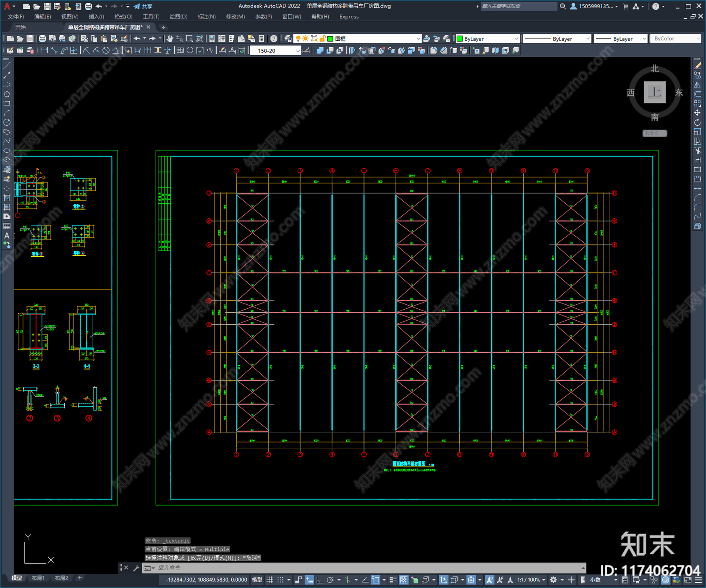The height and width of the screenshot is (588, 706).
Task: Click the 模型 button in status bar
Action: [x=257, y=580]
